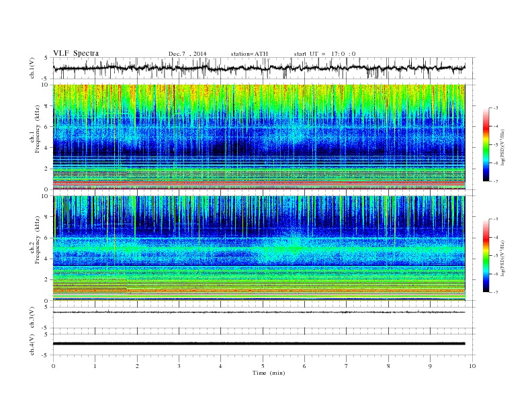
Task: Click the 'ch.3(V)' axis label
Action: click(32, 318)
